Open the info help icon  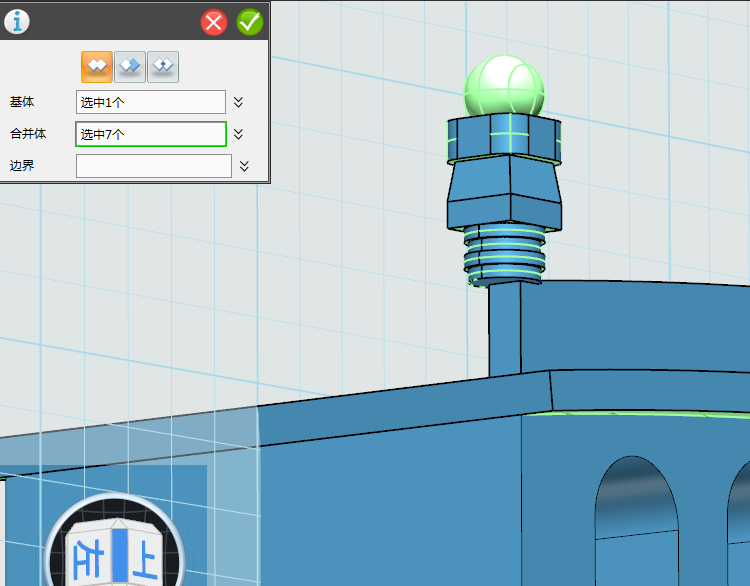click(17, 21)
